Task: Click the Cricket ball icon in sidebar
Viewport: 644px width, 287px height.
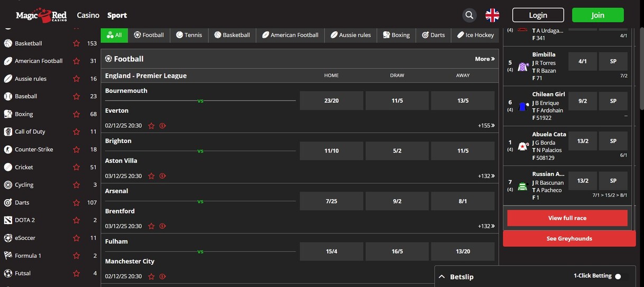Action: 8,167
